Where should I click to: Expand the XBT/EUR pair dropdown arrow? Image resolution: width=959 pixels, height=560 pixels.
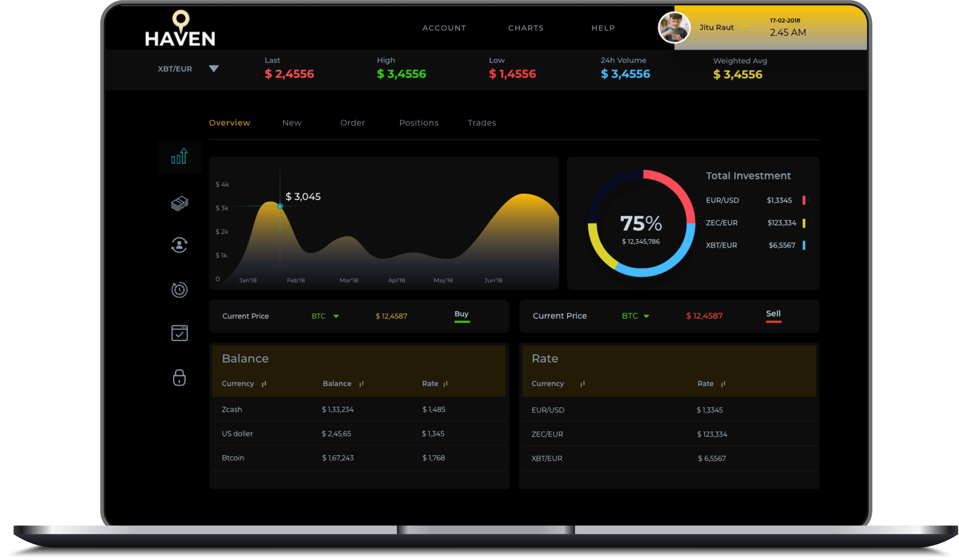(214, 69)
